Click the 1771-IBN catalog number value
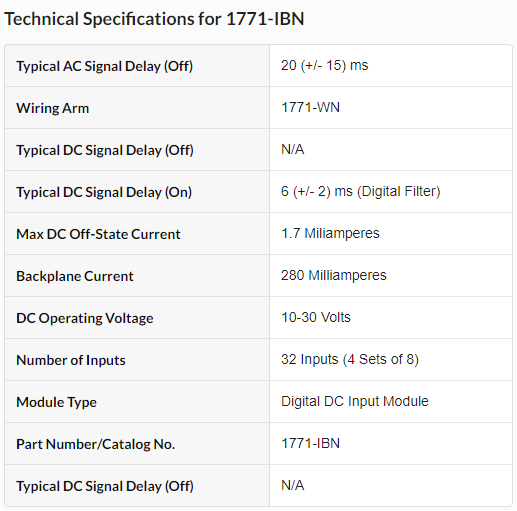The height and width of the screenshot is (511, 517). (310, 443)
